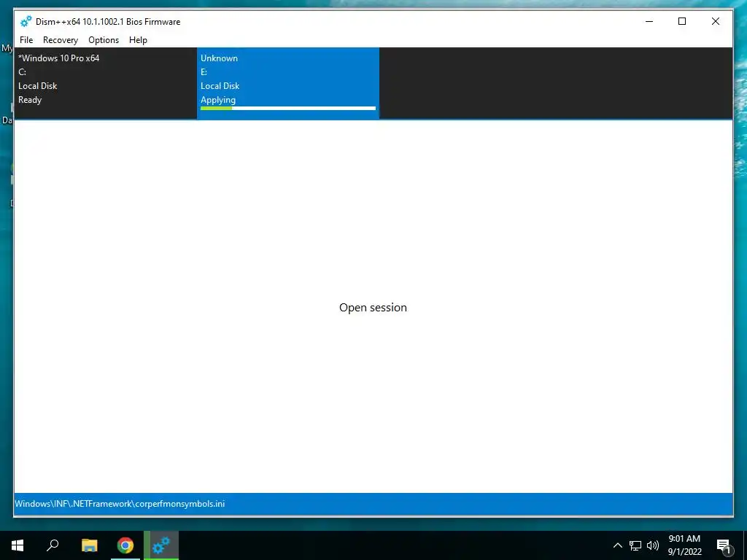
Task: Click the Ready status label
Action: tap(30, 100)
